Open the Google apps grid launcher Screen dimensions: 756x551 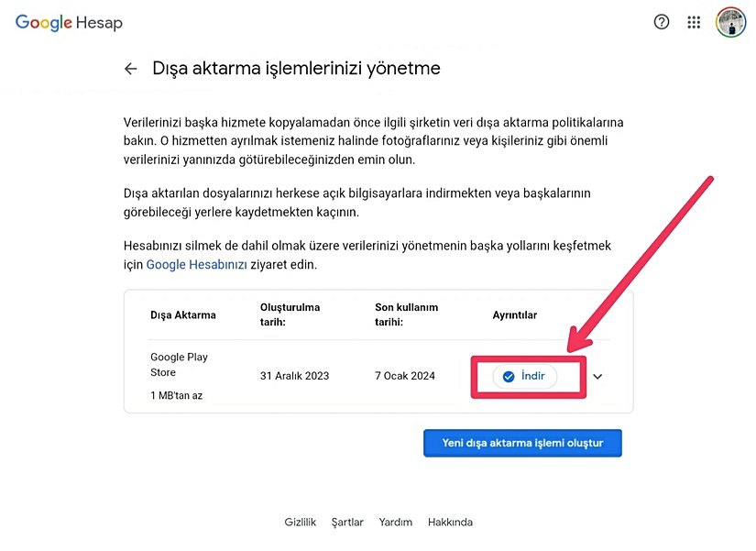[694, 22]
